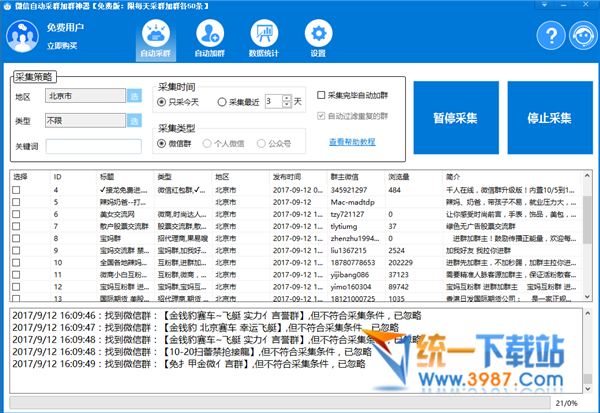Screen dimensions: 600x413
Task: Click view count 202229 cell
Action: (400, 263)
